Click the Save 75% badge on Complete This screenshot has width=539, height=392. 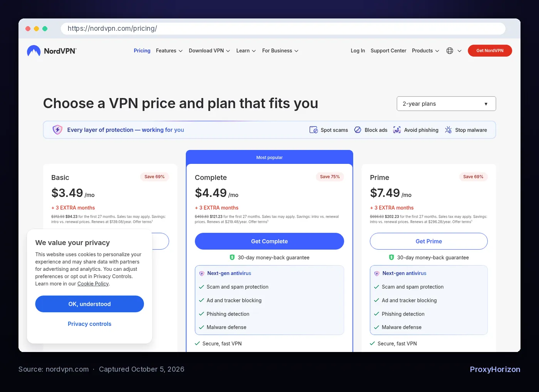(x=330, y=177)
